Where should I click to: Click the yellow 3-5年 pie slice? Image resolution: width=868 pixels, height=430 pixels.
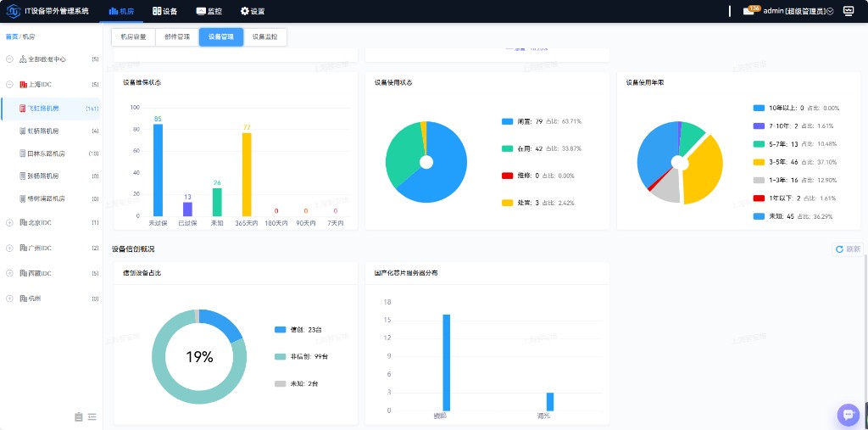click(x=704, y=171)
